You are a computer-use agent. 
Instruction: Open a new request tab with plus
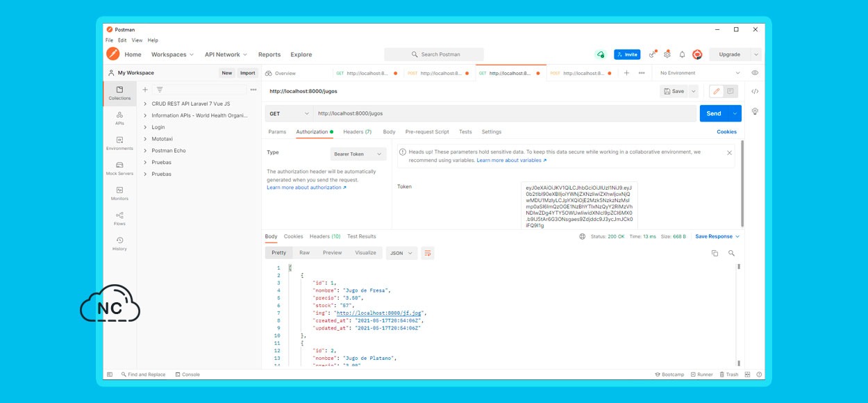point(626,73)
